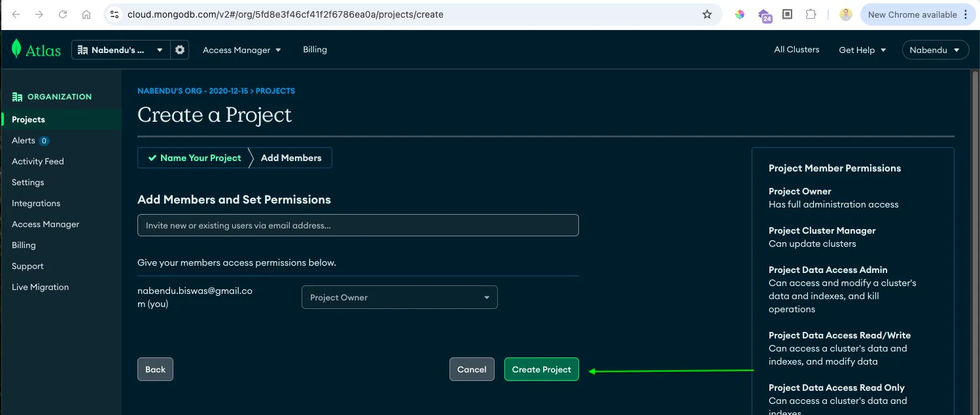Open Chrome profile avatar
This screenshot has height=415, width=980.
[x=846, y=14]
